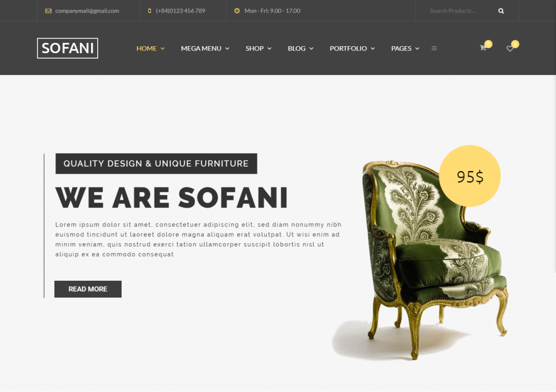Open the hamburger menu icon
The height and width of the screenshot is (392, 556).
(x=434, y=48)
